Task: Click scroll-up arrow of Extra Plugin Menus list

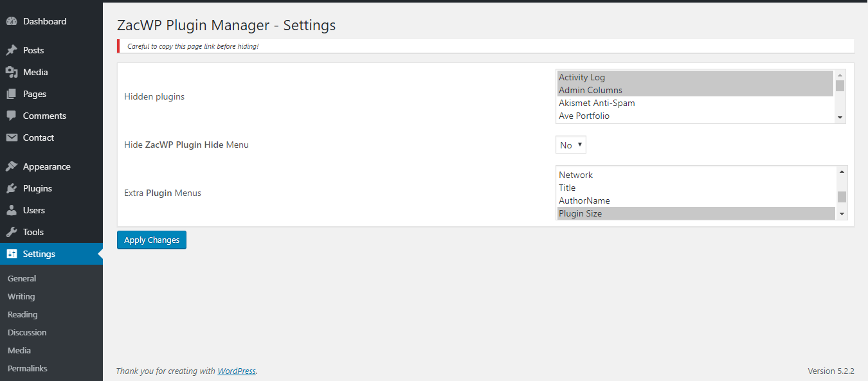Action: point(842,171)
